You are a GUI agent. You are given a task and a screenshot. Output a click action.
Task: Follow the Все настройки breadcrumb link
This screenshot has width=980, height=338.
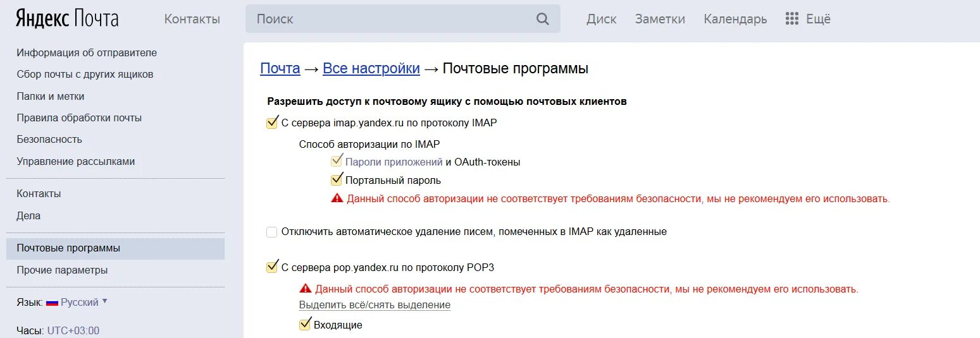tap(371, 68)
